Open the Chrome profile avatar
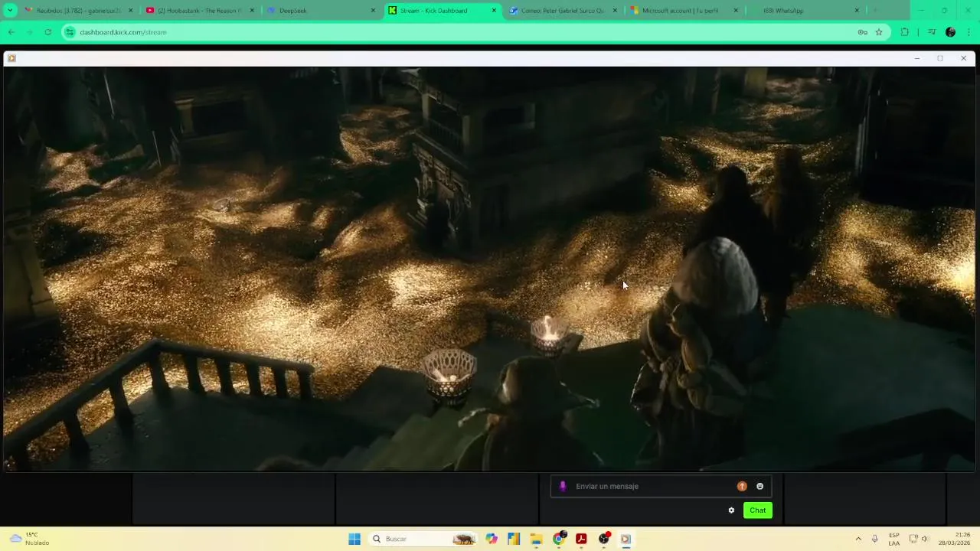Viewport: 980px width, 551px height. coord(950,32)
